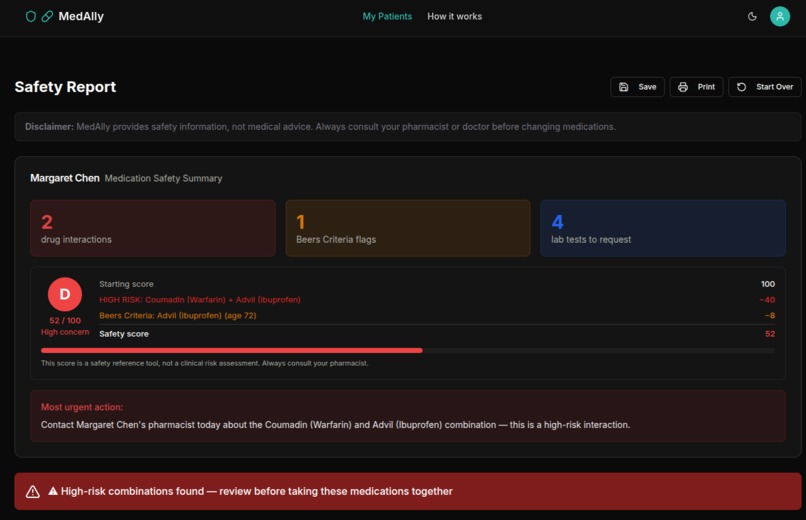Click the Safety score total row label

tap(124, 334)
